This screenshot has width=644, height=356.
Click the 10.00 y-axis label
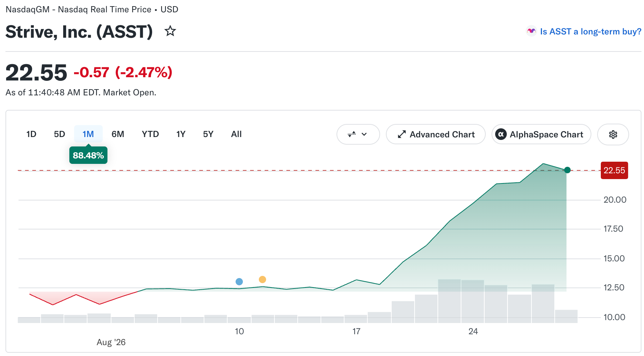[x=614, y=317]
